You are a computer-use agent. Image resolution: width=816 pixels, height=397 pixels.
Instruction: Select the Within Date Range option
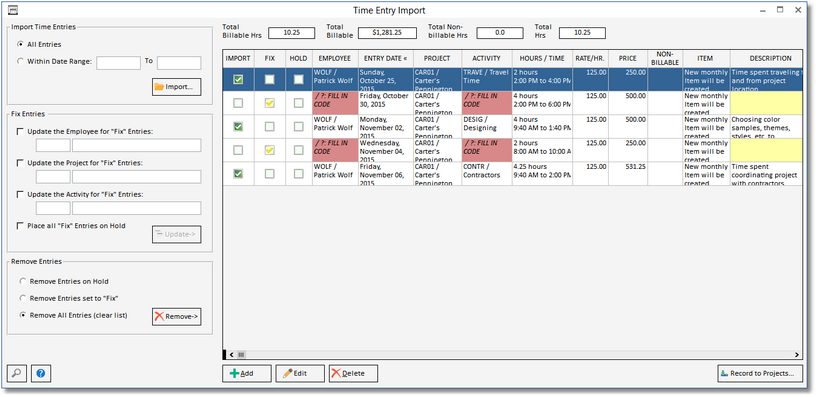(20, 61)
